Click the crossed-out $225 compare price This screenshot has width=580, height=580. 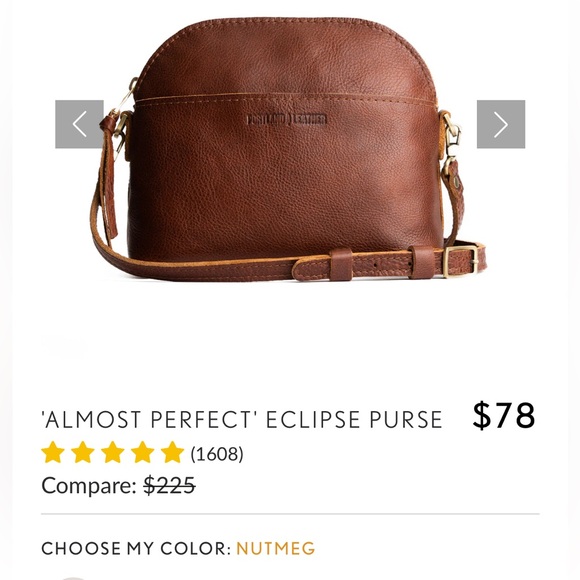pos(169,485)
